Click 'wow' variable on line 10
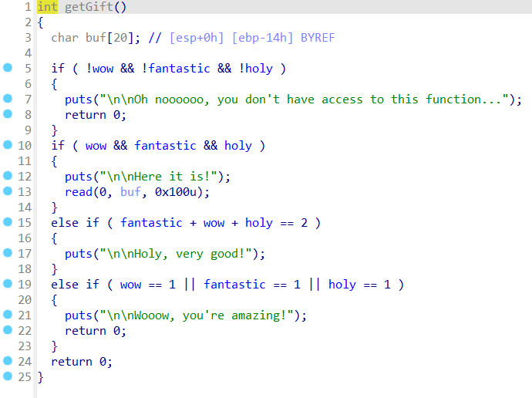 pyautogui.click(x=96, y=146)
